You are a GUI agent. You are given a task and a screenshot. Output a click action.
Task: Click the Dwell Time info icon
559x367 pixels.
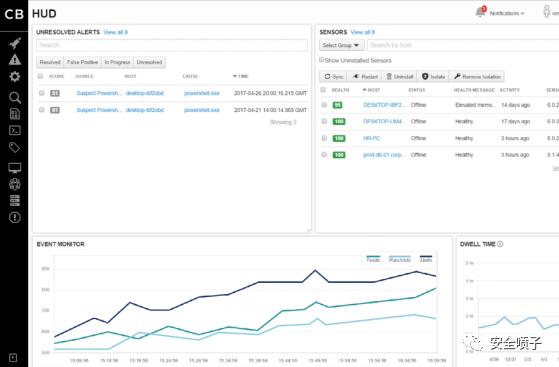(x=500, y=244)
